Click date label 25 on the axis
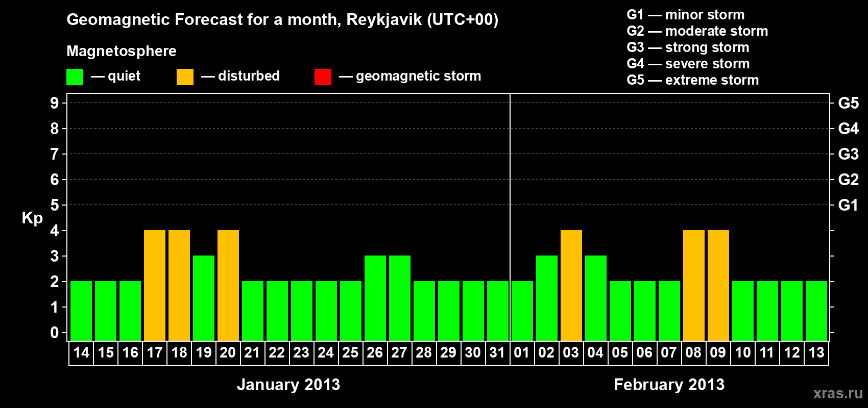Image resolution: width=868 pixels, height=408 pixels. click(350, 352)
